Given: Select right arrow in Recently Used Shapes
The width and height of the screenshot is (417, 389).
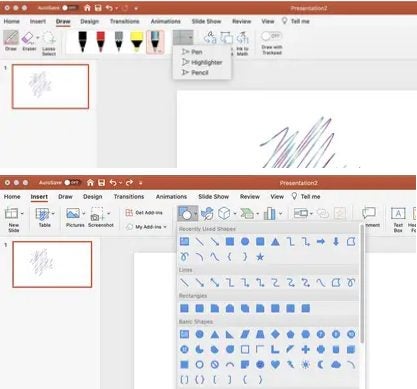Looking at the screenshot, I should [x=321, y=242].
